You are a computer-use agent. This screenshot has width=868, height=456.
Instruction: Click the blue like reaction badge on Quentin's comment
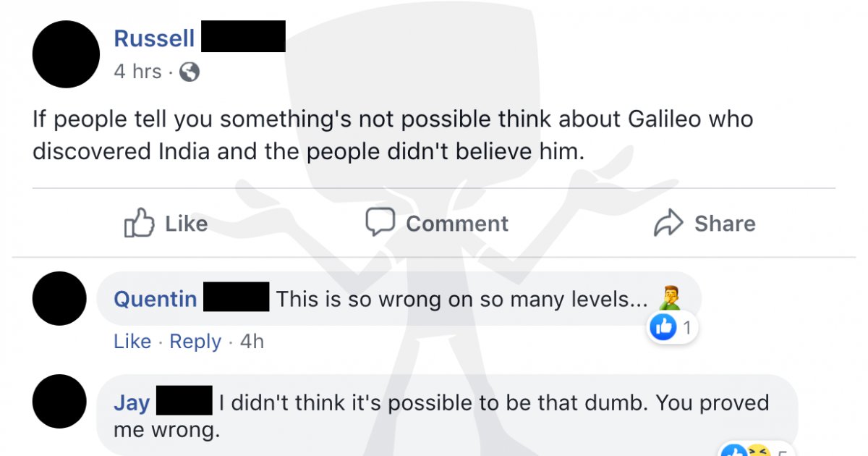(x=663, y=328)
